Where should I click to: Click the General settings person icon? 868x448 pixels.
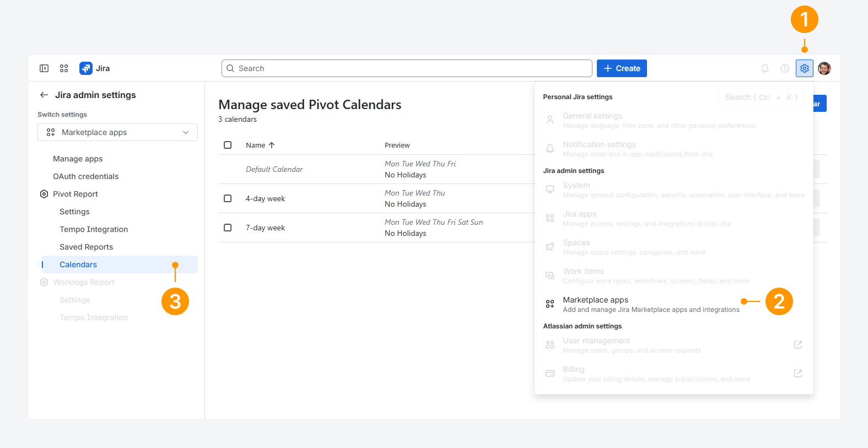pos(550,120)
